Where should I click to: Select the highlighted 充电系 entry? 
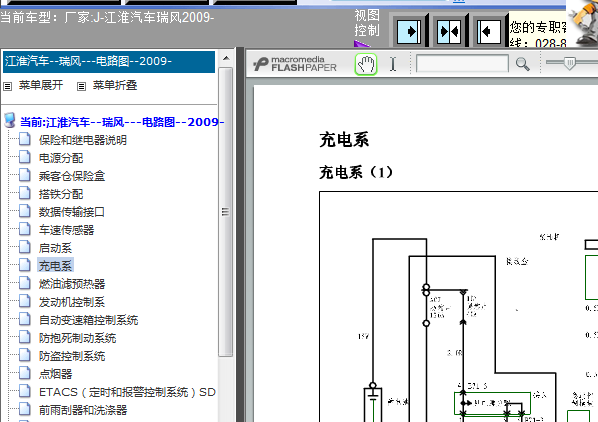click(55, 266)
